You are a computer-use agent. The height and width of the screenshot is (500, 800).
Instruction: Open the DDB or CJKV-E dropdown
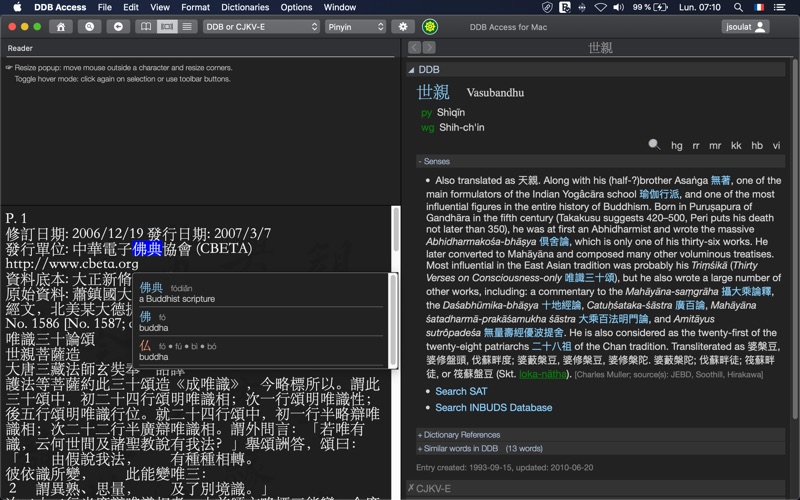point(261,27)
